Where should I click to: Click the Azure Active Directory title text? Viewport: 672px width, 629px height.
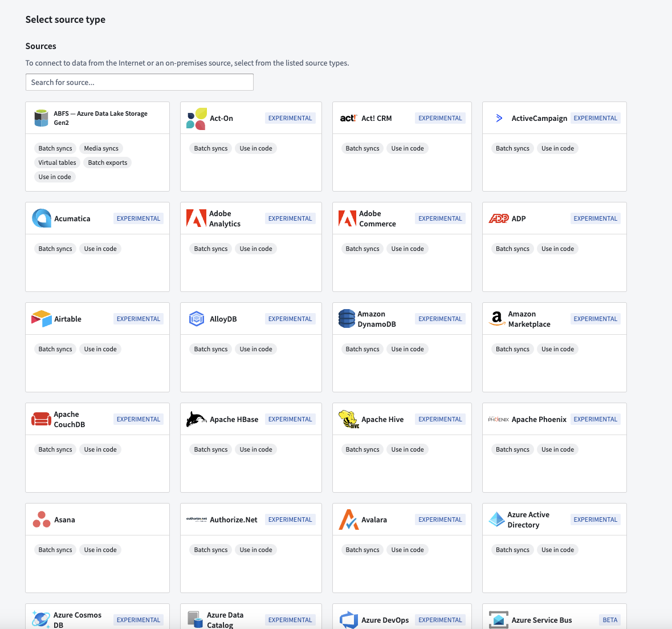point(528,520)
